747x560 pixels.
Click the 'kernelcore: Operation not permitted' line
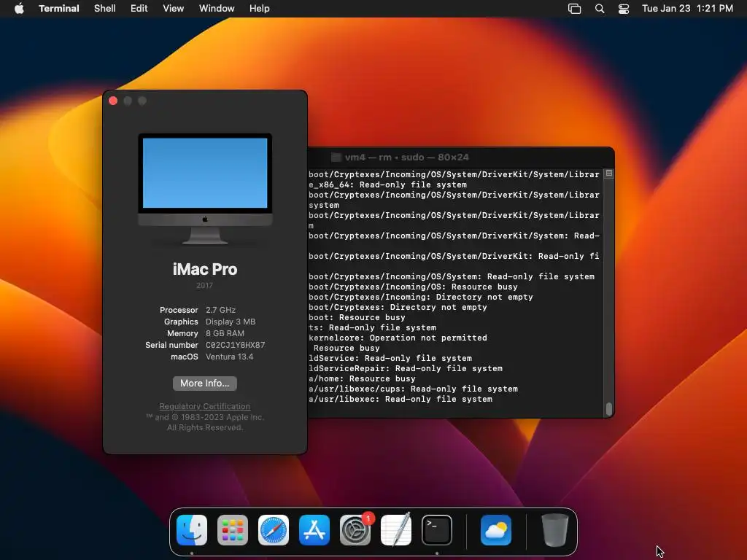pyautogui.click(x=398, y=338)
